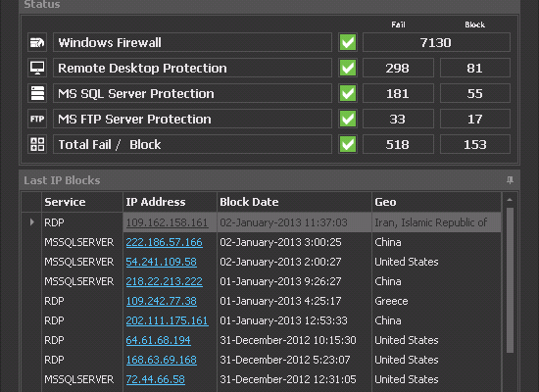Image resolution: width=539 pixels, height=392 pixels.
Task: Disable Remote Desktop Protection checkbox
Action: 348,68
